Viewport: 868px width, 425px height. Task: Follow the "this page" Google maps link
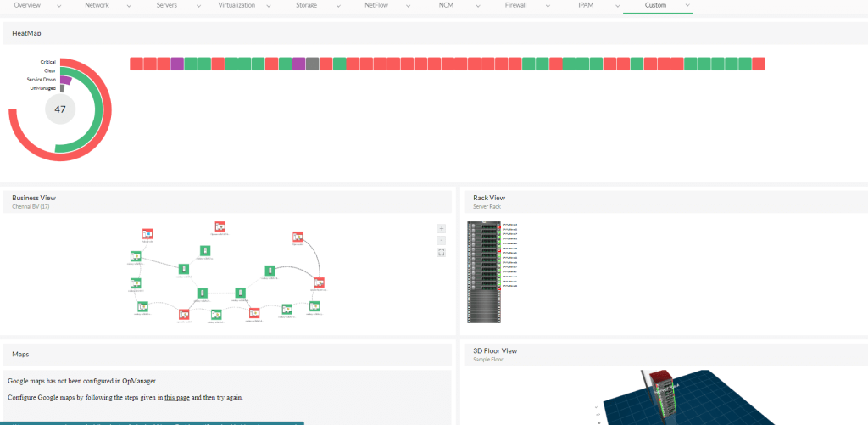(177, 397)
